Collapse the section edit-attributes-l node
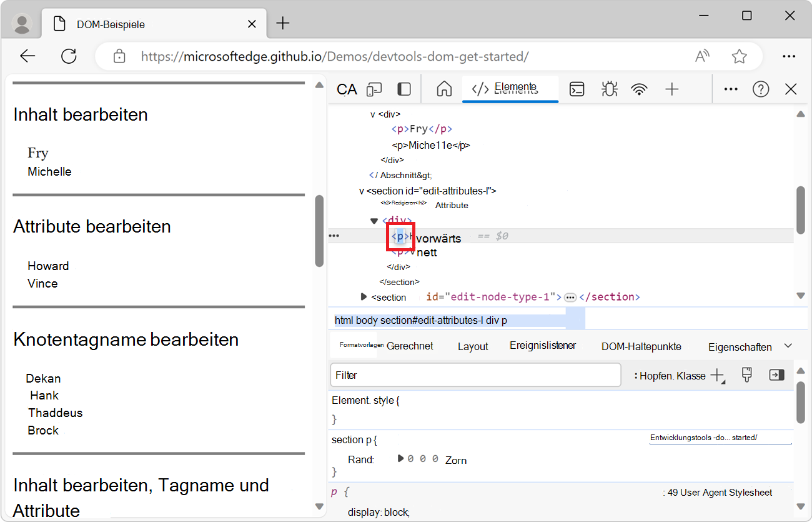The image size is (812, 522). point(362,191)
